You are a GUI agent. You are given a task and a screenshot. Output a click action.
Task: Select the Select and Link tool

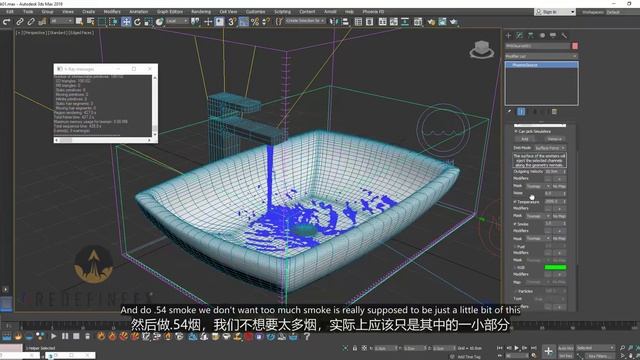click(x=19, y=22)
